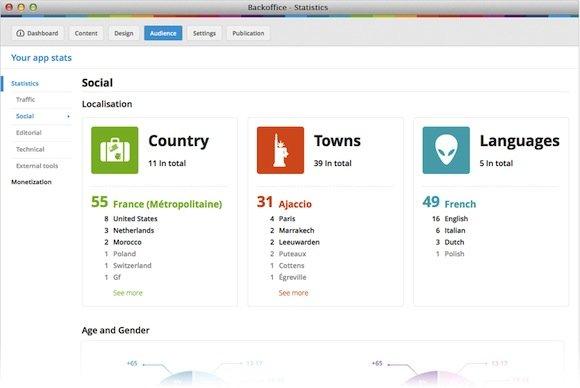
Task: Select Traffic in the sidebar
Action: pyautogui.click(x=26, y=99)
